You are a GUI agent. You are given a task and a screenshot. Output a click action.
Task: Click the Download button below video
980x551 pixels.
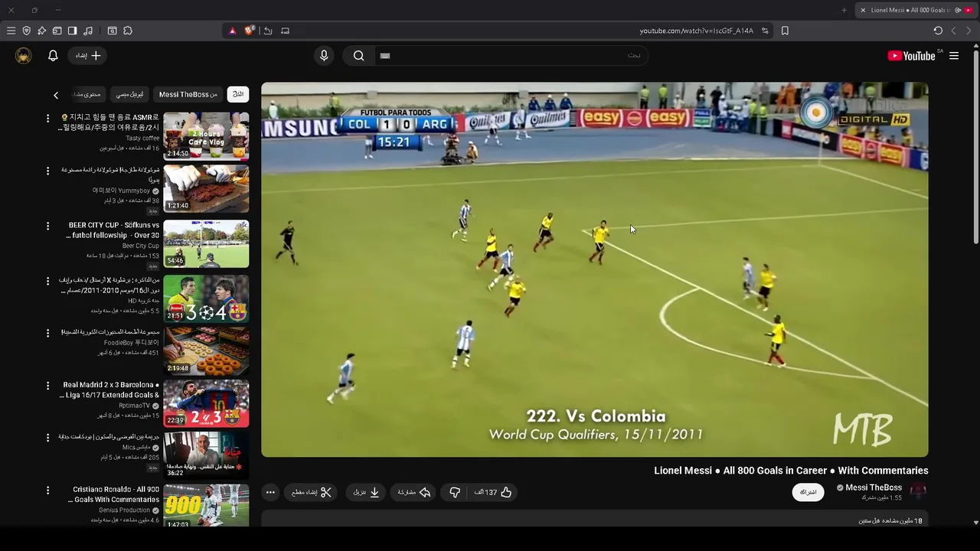[x=367, y=492]
